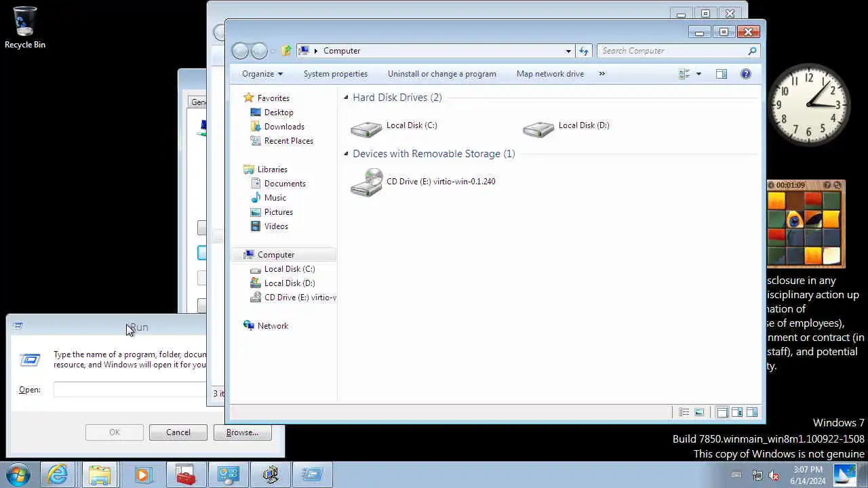The height and width of the screenshot is (488, 868).
Task: Click Map network drive in toolbar
Action: 550,74
